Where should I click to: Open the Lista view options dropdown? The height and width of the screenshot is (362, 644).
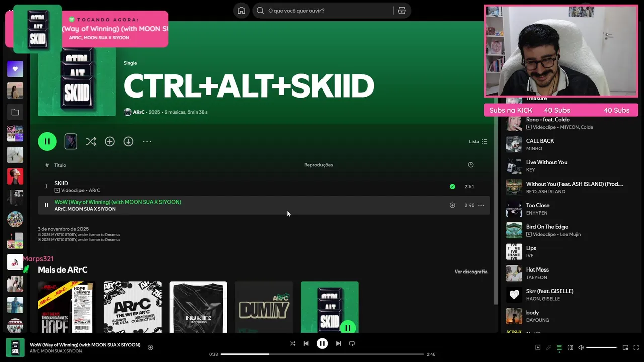click(478, 142)
